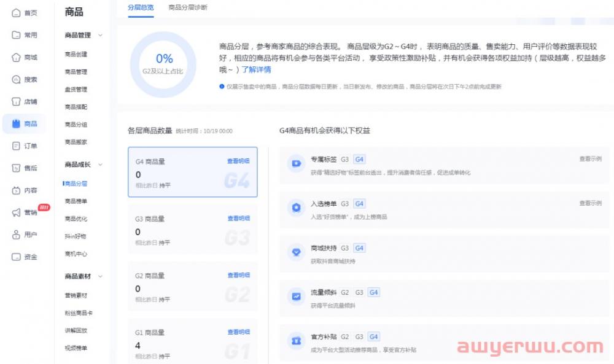切换流量倾斜权益的G2标记
This screenshot has height=364, width=614.
(345, 292)
